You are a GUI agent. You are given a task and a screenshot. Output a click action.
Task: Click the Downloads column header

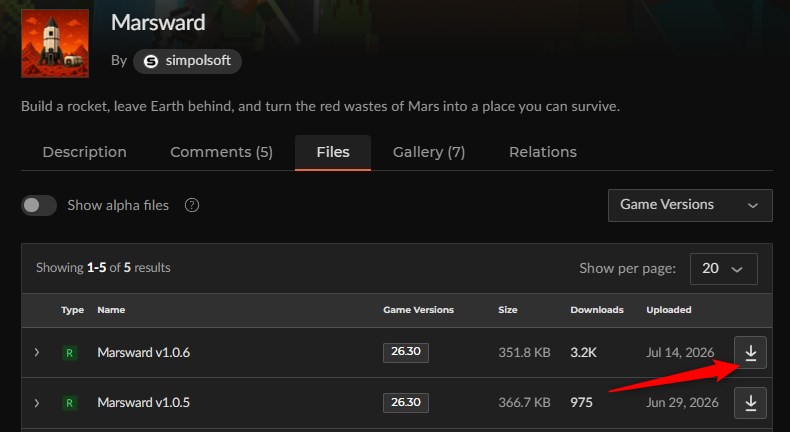click(597, 310)
